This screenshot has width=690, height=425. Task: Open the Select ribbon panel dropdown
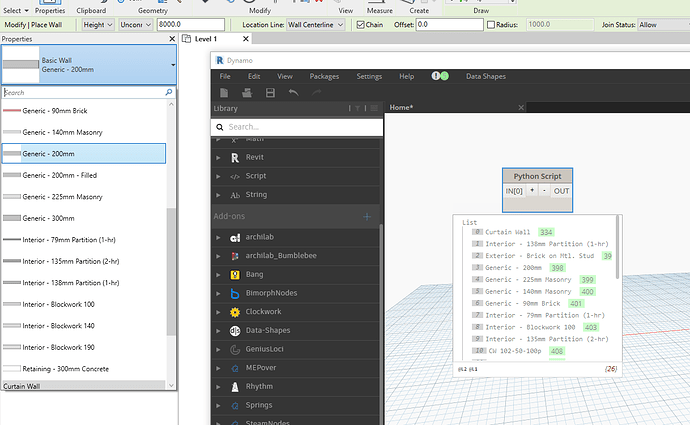15,11
